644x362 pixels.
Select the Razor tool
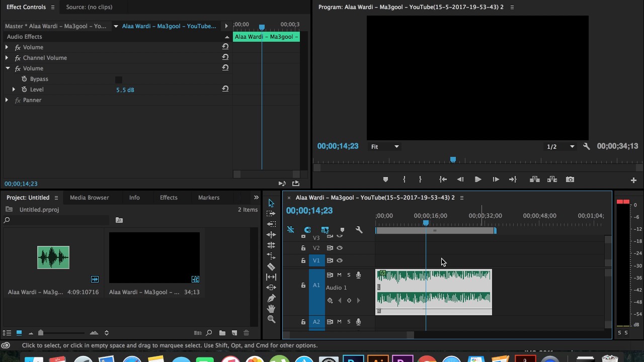[x=271, y=266]
